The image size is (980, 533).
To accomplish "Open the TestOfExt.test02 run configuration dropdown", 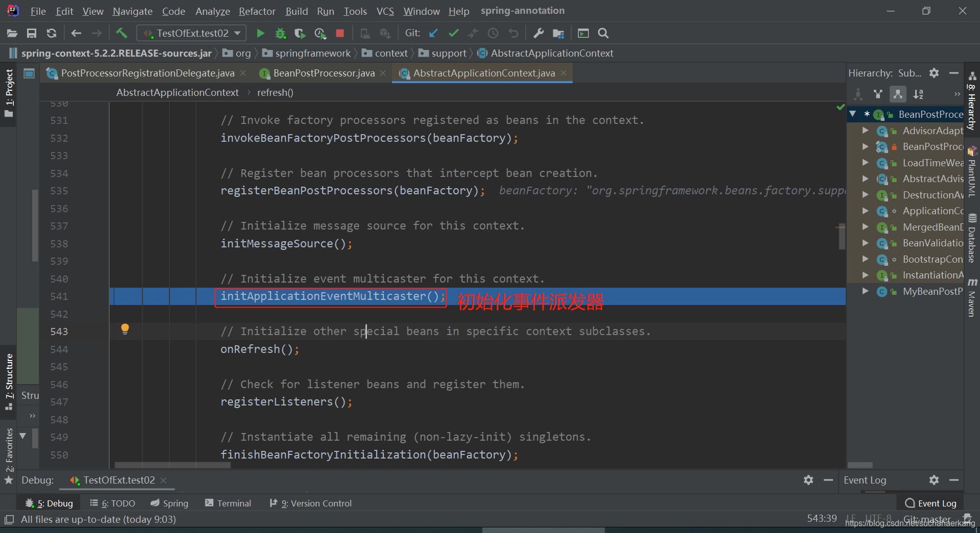I will [191, 33].
